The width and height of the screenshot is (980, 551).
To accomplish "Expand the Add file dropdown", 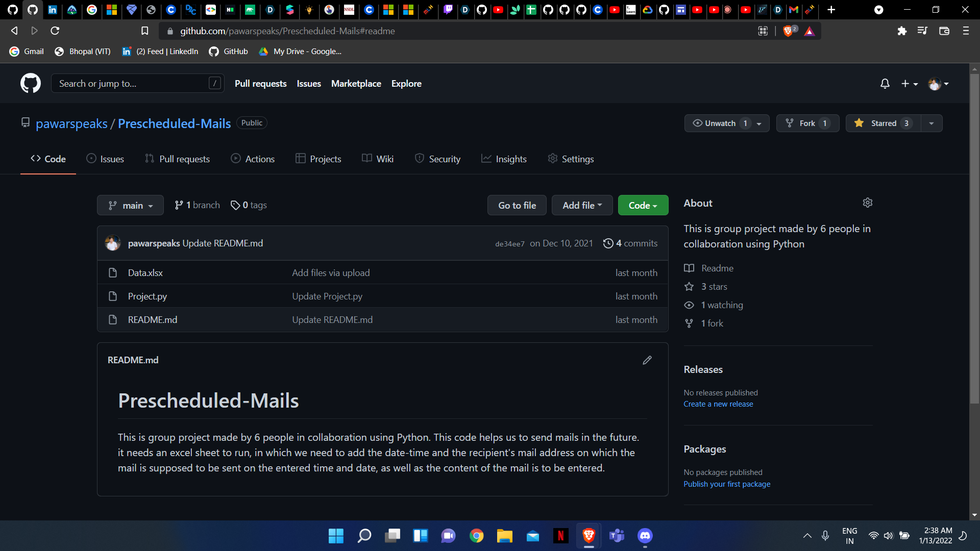I will click(582, 205).
